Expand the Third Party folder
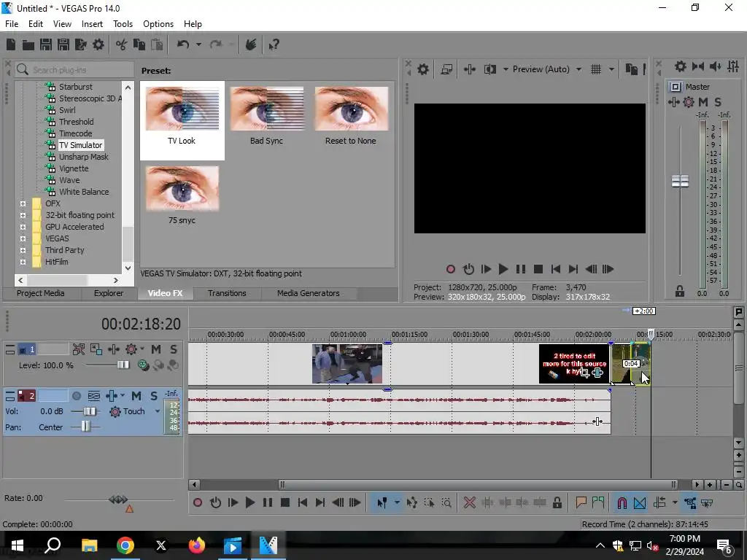This screenshot has width=747, height=560. point(23,250)
